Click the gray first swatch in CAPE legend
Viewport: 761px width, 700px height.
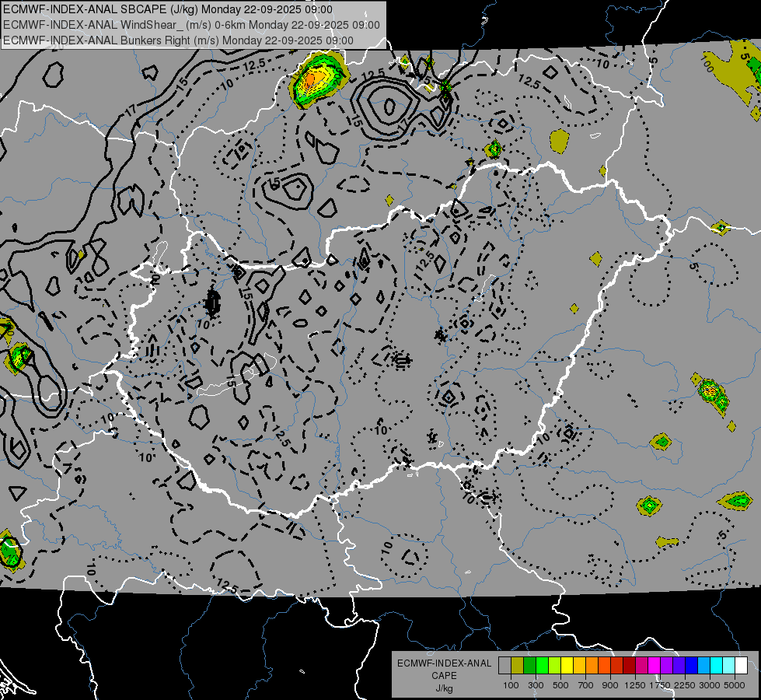(x=504, y=665)
